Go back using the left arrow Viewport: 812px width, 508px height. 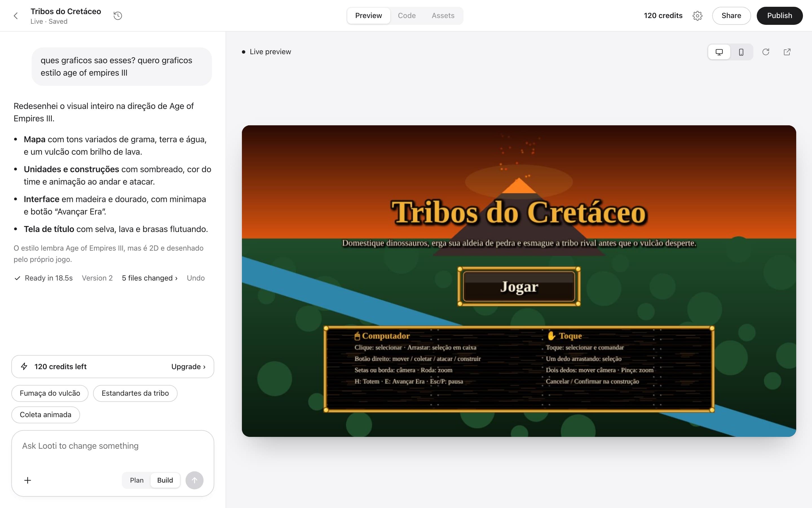16,16
